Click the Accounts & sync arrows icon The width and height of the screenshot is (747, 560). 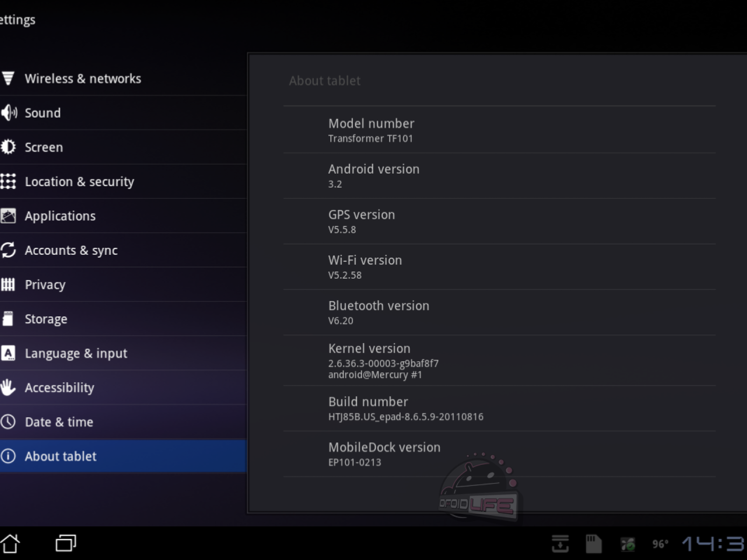click(8, 250)
